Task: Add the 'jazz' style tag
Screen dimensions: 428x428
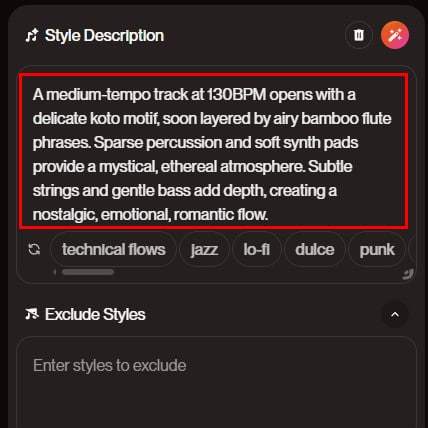Action: click(x=204, y=249)
